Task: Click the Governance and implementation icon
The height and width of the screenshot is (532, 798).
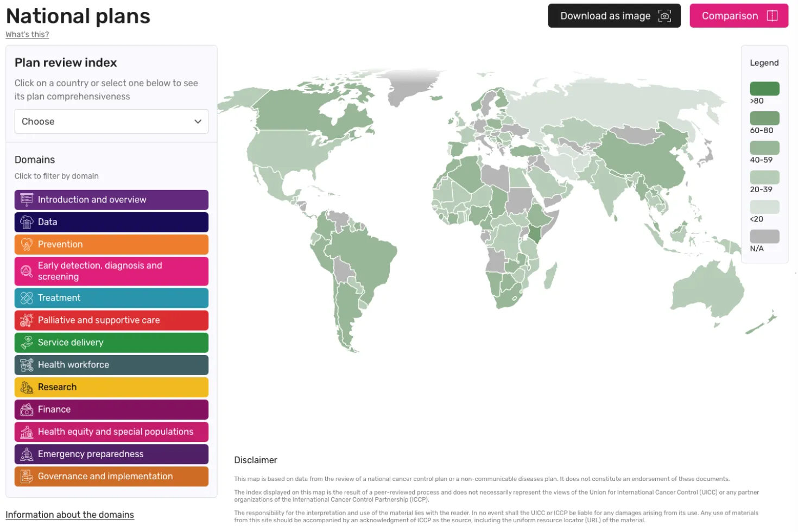Action: pyautogui.click(x=27, y=476)
